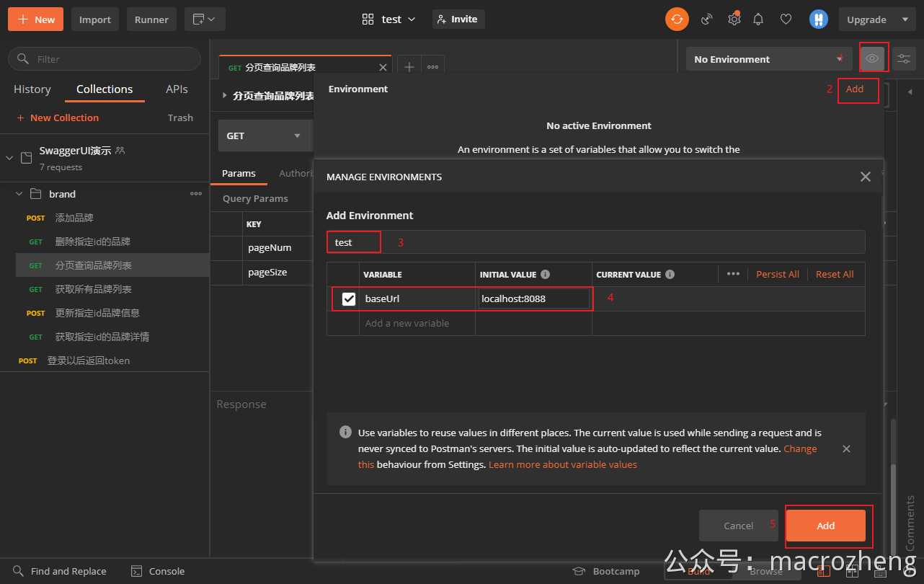Close the 分页查询品牌列表 request tab
924x584 pixels.
(383, 67)
